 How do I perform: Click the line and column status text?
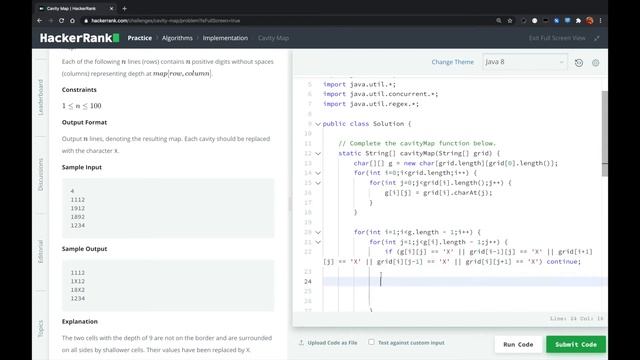click(576, 318)
